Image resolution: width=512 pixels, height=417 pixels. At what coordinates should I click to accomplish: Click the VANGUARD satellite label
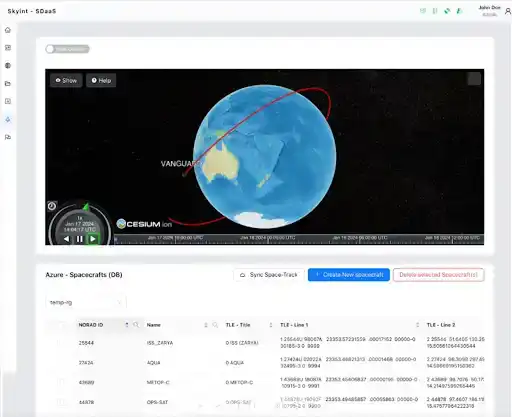pos(179,164)
